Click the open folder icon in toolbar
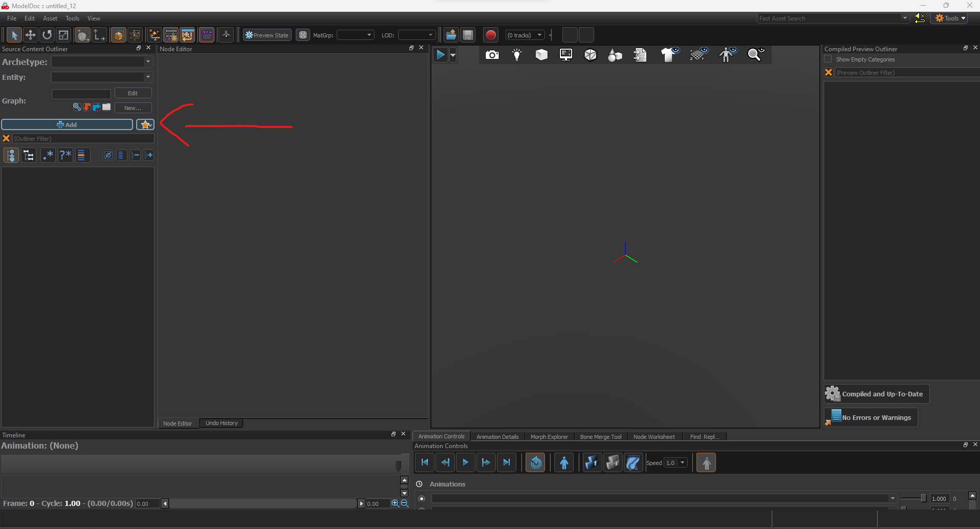 click(x=451, y=35)
